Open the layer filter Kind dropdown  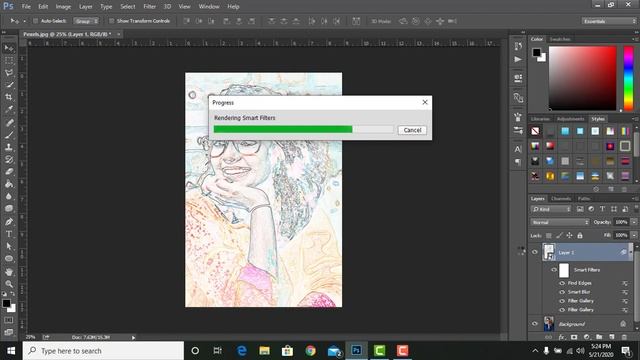[551, 209]
